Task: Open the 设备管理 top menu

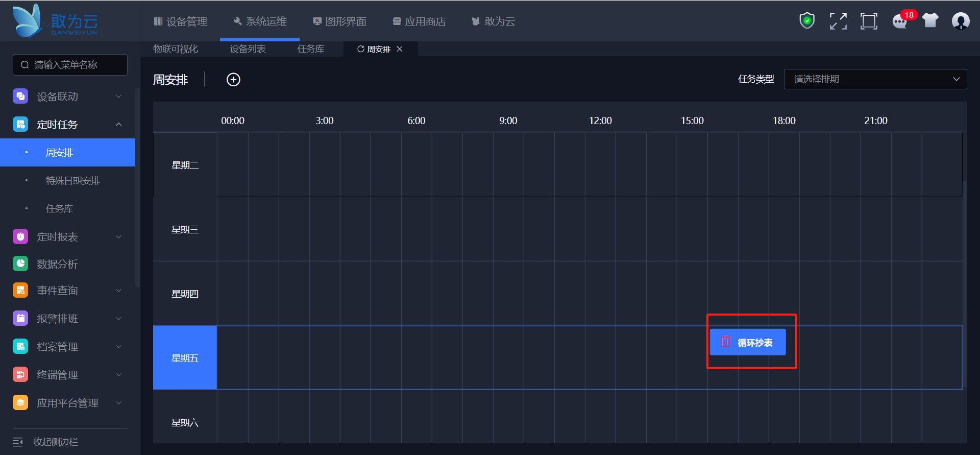Action: pyautogui.click(x=180, y=21)
